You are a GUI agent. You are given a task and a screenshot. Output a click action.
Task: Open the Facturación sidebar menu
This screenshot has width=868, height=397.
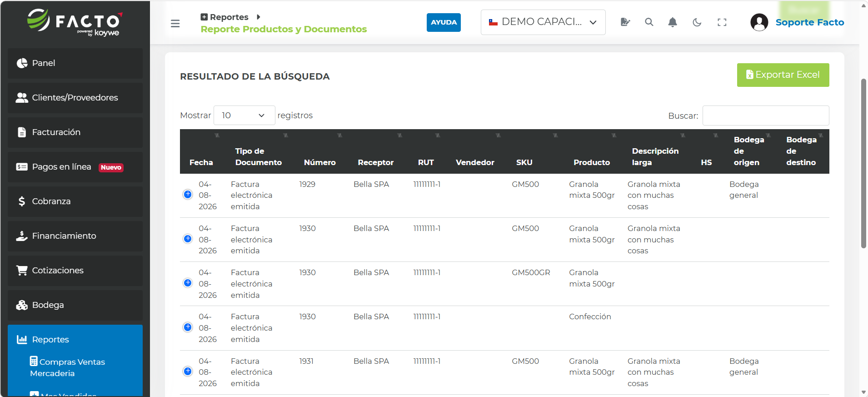[x=75, y=132]
